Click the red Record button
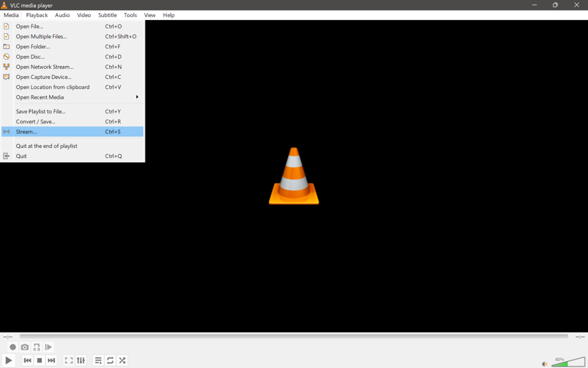 (13, 347)
